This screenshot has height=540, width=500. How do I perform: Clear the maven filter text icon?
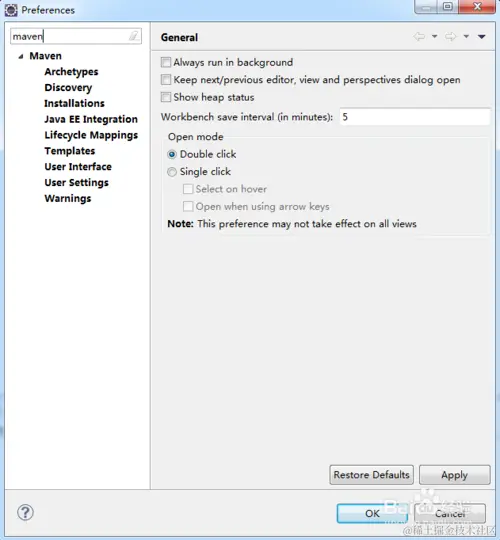[x=134, y=36]
